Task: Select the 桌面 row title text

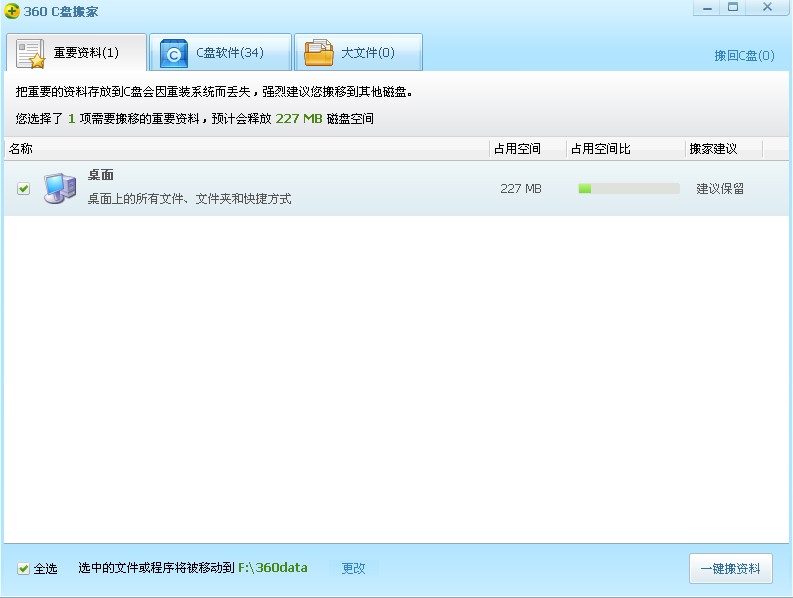Action: pyautogui.click(x=101, y=175)
